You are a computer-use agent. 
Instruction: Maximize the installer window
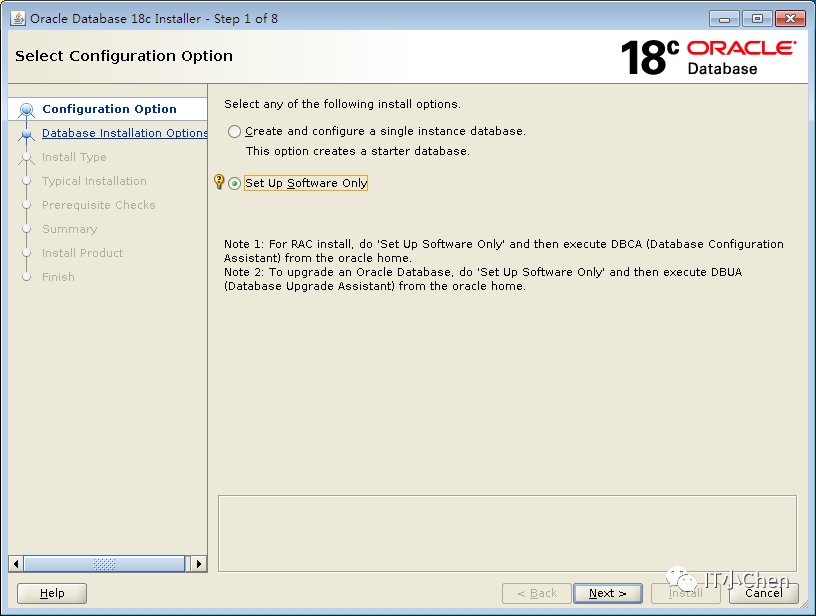(757, 19)
